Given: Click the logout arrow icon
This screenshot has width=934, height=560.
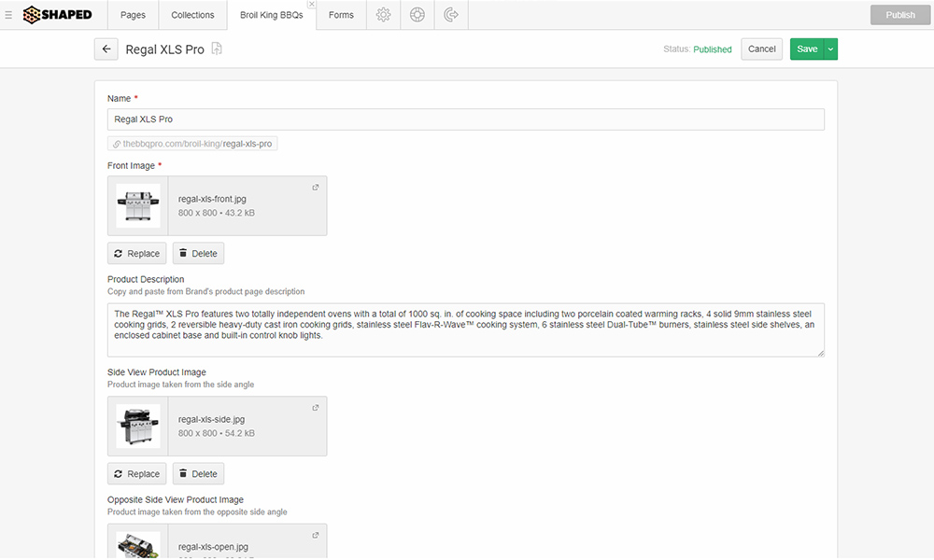Looking at the screenshot, I should pos(451,15).
